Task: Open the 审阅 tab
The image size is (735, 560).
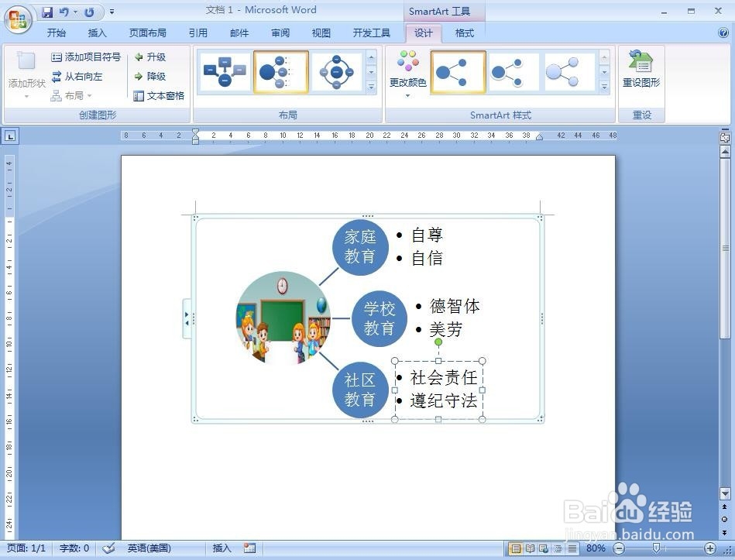Action: point(280,33)
